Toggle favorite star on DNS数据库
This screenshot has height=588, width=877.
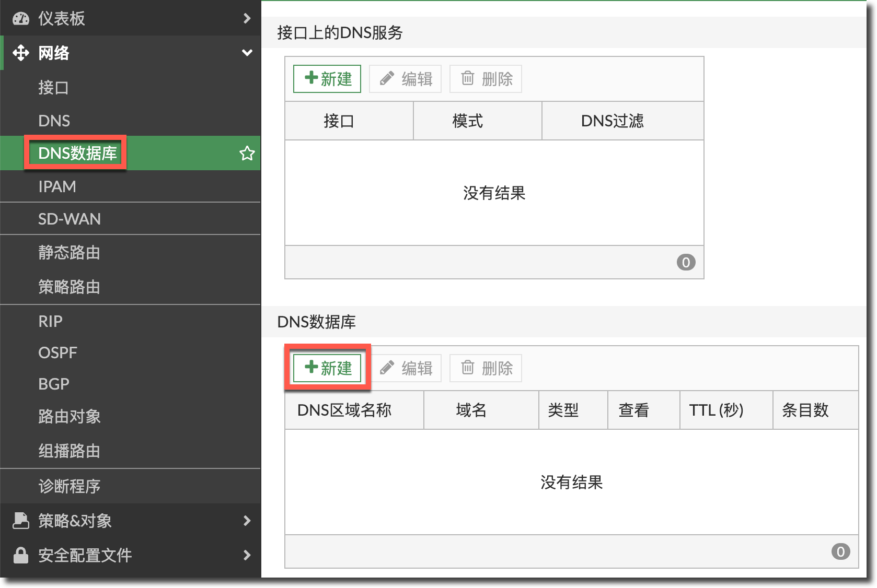coord(247,153)
